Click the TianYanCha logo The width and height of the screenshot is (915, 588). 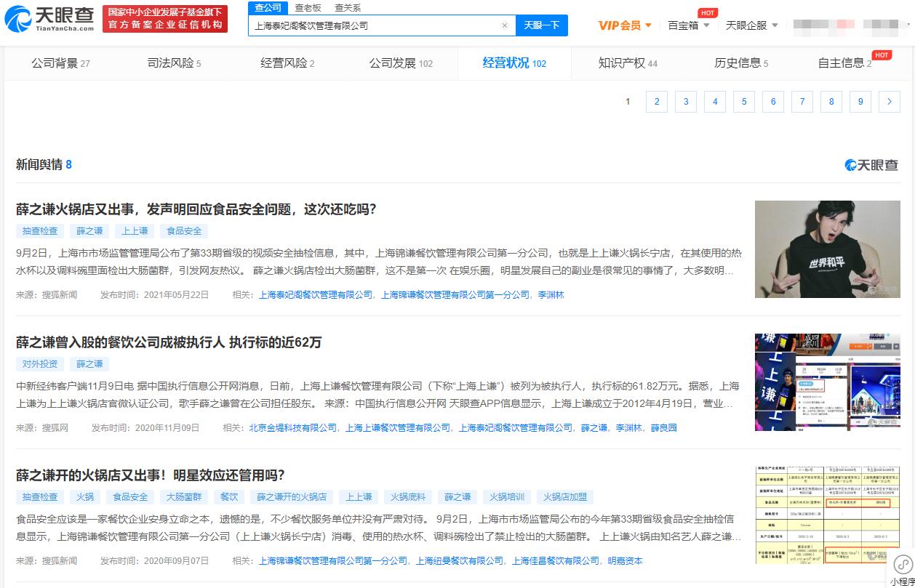tap(49, 19)
